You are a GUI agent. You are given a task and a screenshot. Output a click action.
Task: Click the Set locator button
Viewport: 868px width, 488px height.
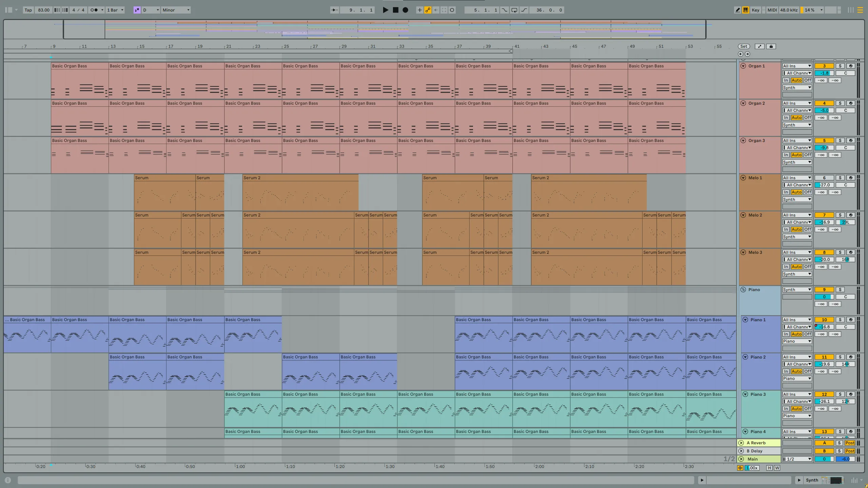pos(744,46)
